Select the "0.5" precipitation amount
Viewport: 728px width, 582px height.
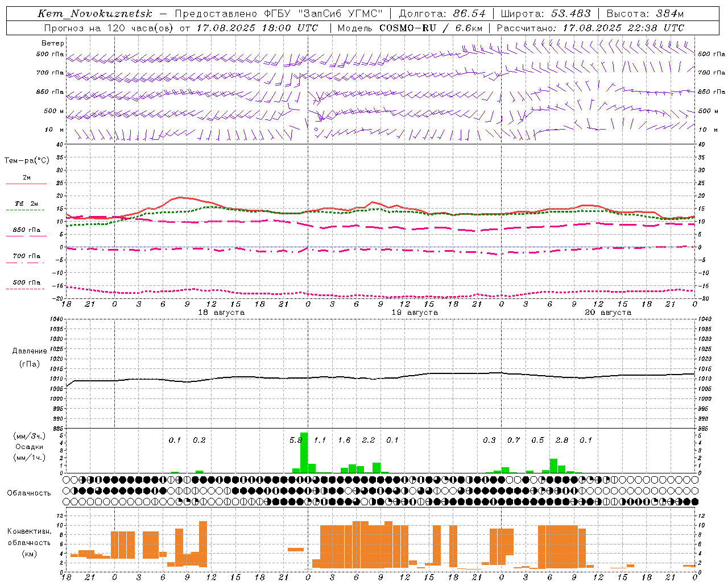tap(537, 440)
